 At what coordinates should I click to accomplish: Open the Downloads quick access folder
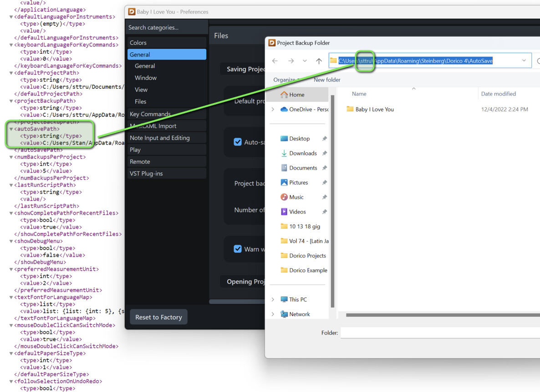[x=298, y=153]
